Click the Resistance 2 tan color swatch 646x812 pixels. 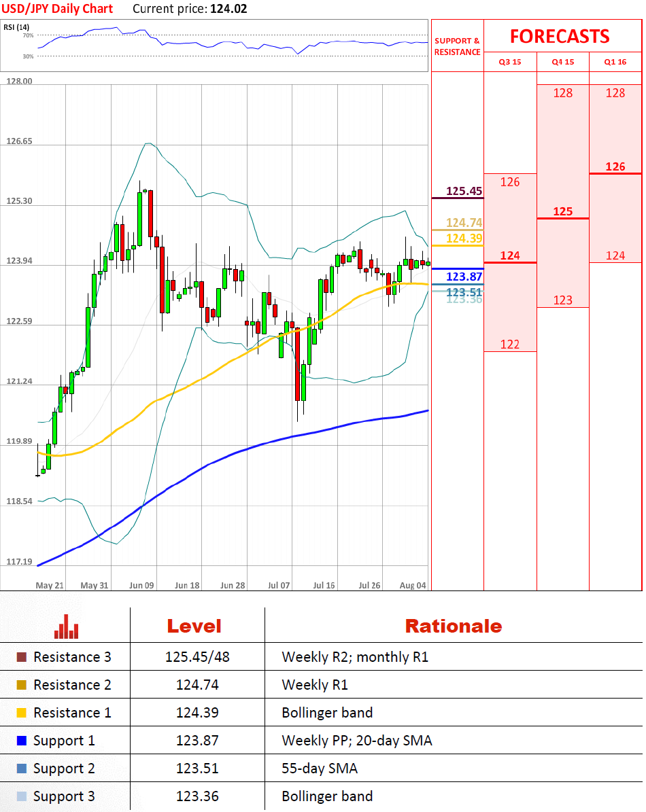21,685
